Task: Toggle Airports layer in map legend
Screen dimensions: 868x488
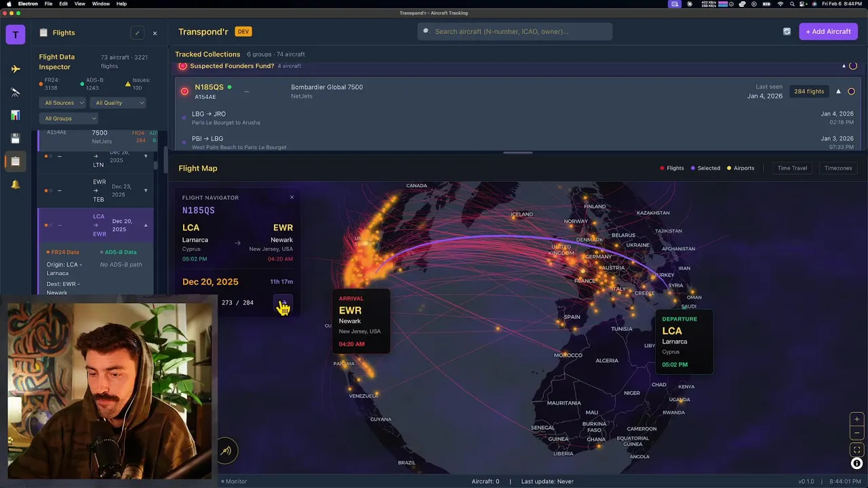Action: click(741, 168)
